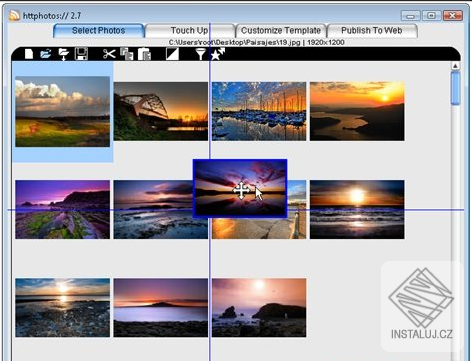Click the new blank project icon
The width and height of the screenshot is (472, 361).
coord(29,54)
